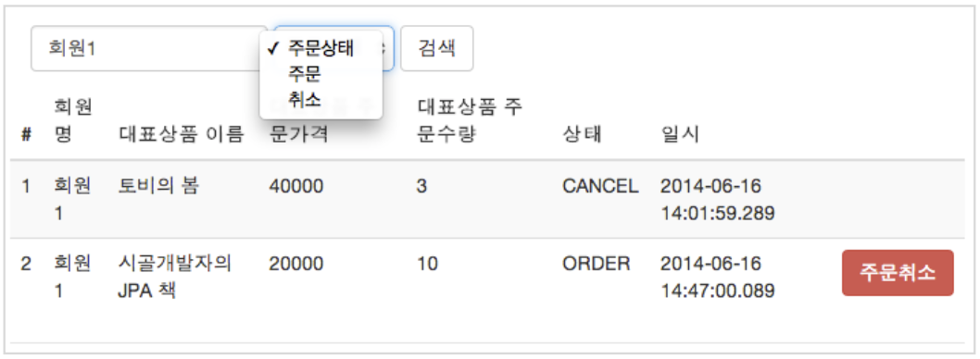The width and height of the screenshot is (980, 359).
Task: Click the 검색 search button
Action: click(436, 49)
